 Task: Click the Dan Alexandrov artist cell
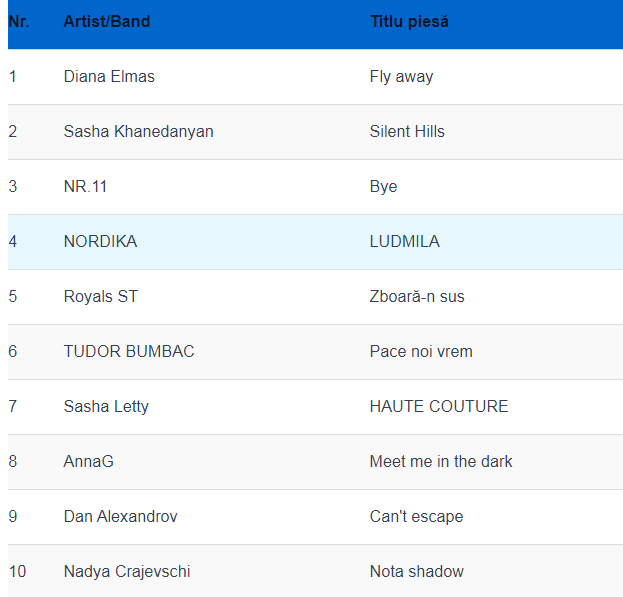point(120,517)
